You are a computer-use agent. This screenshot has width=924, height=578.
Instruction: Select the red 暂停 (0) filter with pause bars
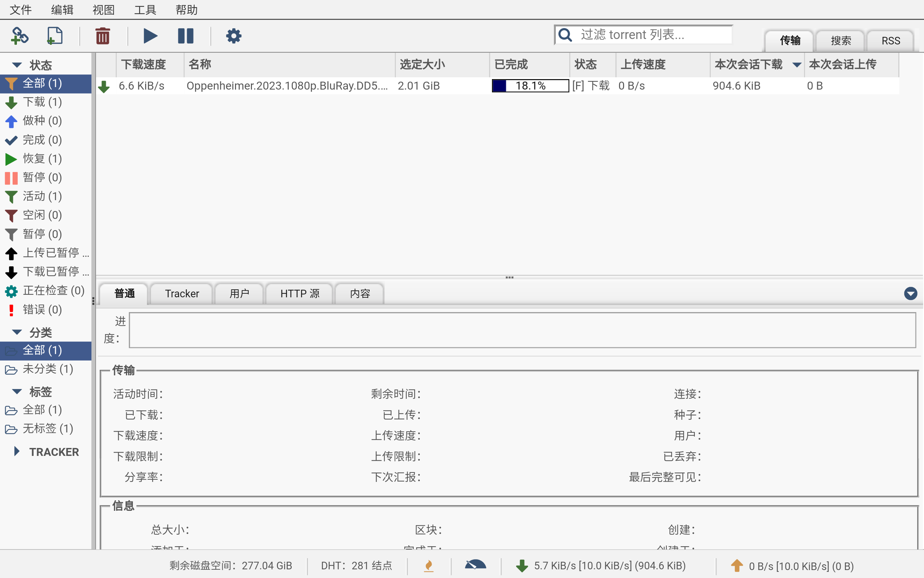coord(46,177)
